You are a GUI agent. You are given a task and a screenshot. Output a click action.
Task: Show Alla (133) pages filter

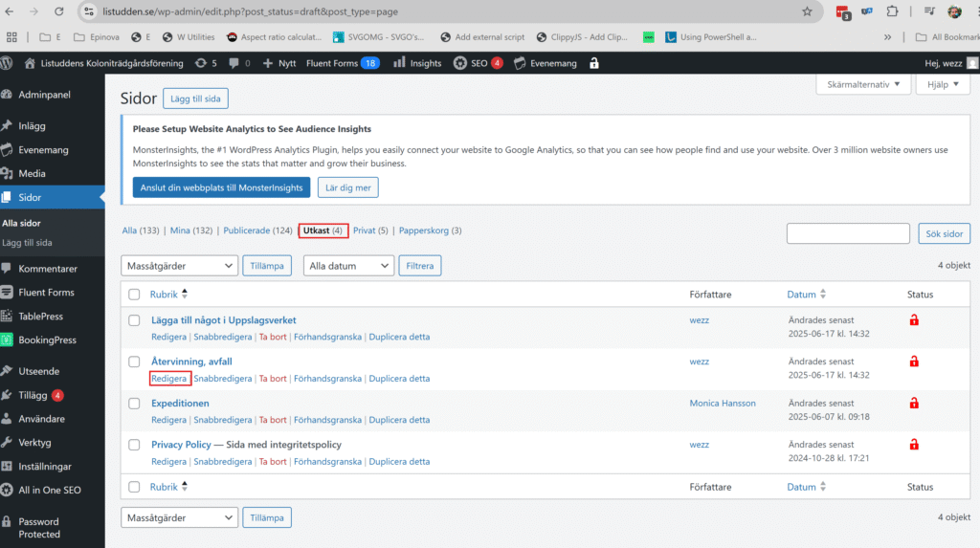tap(141, 230)
